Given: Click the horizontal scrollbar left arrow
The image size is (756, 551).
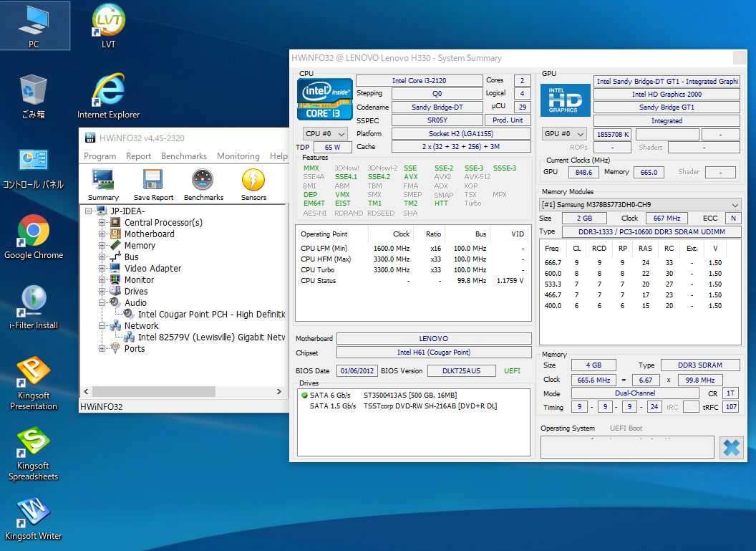Looking at the screenshot, I should (87, 392).
